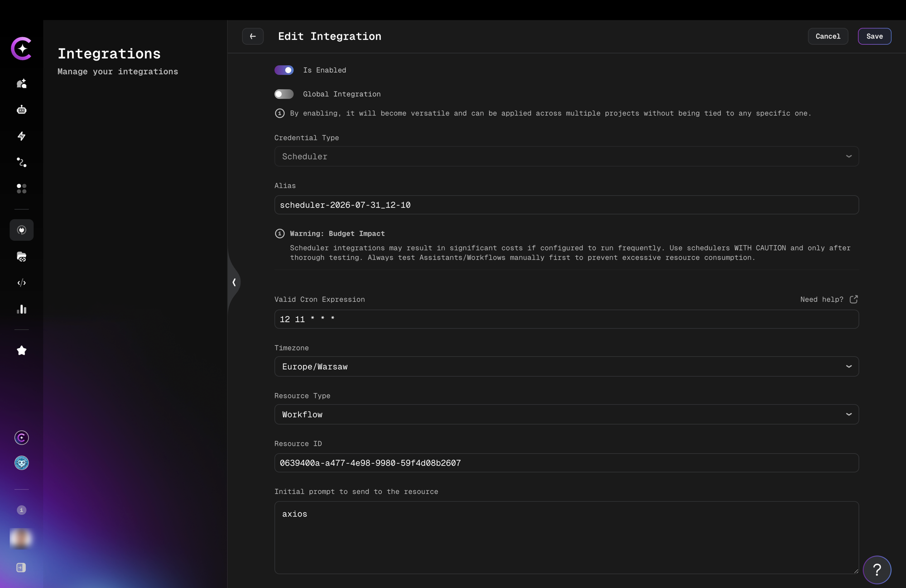
Task: Open the four-dots applications icon in sidebar
Action: point(21,188)
